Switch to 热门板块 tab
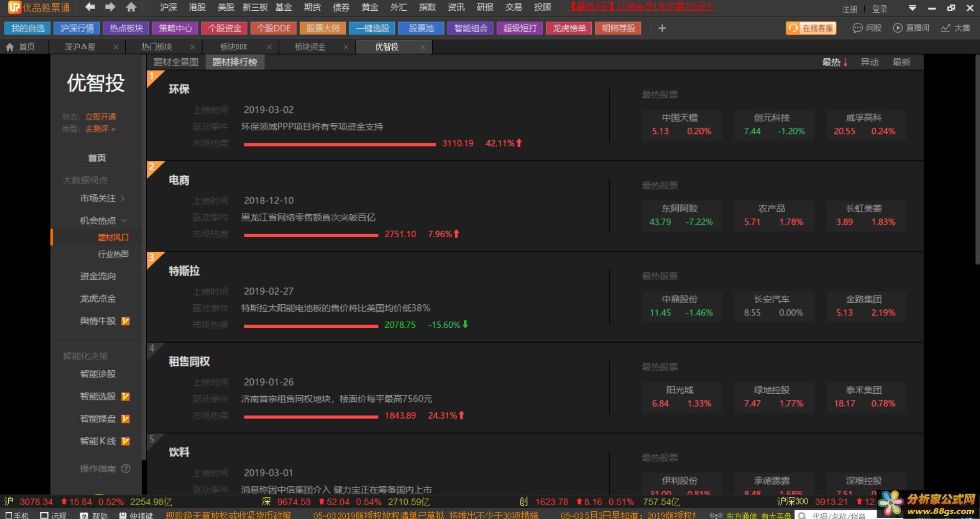 coord(157,47)
